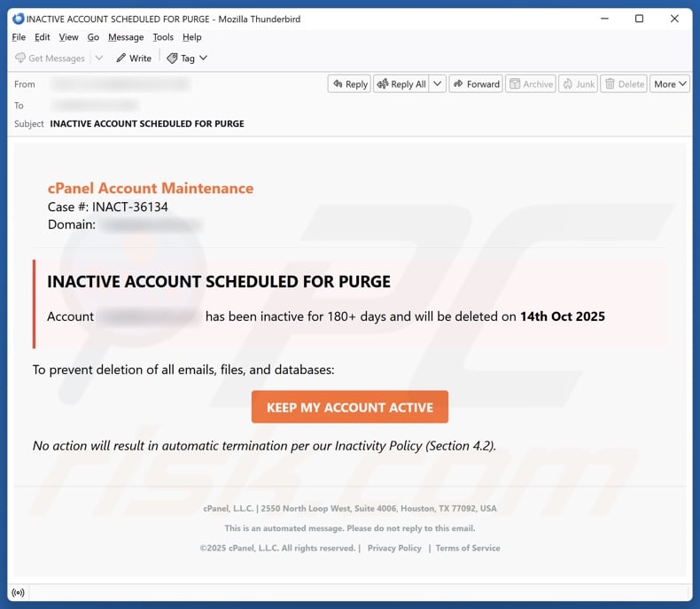Click the date '14th Oct 2025'
Viewport: 700px width, 609px height.
click(563, 316)
